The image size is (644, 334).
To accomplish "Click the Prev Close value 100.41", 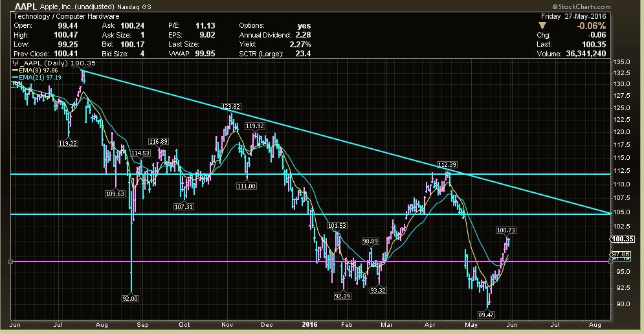I will point(66,54).
